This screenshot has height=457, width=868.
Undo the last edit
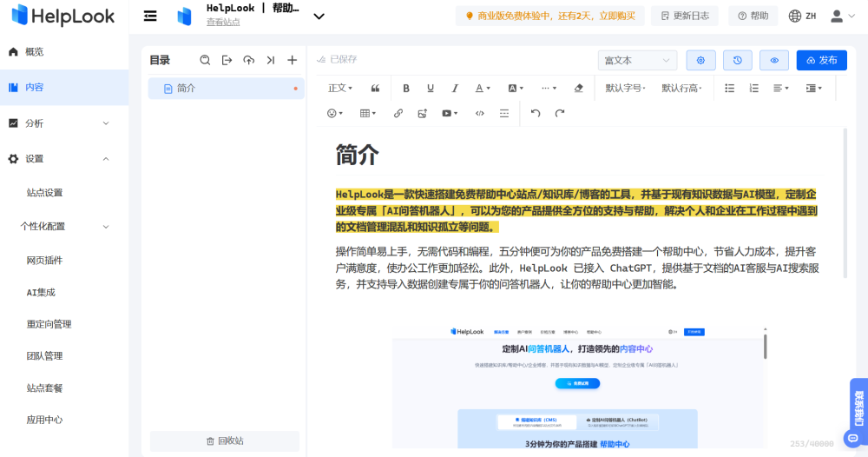click(x=536, y=113)
